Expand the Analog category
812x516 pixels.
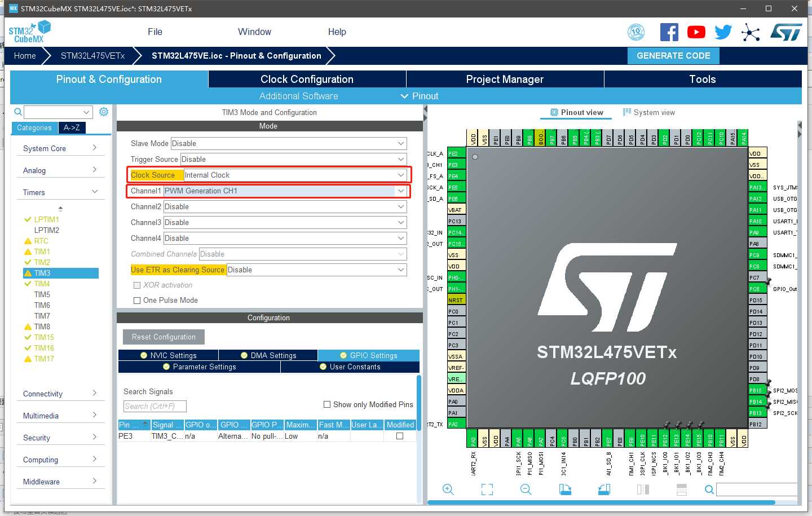pos(60,170)
